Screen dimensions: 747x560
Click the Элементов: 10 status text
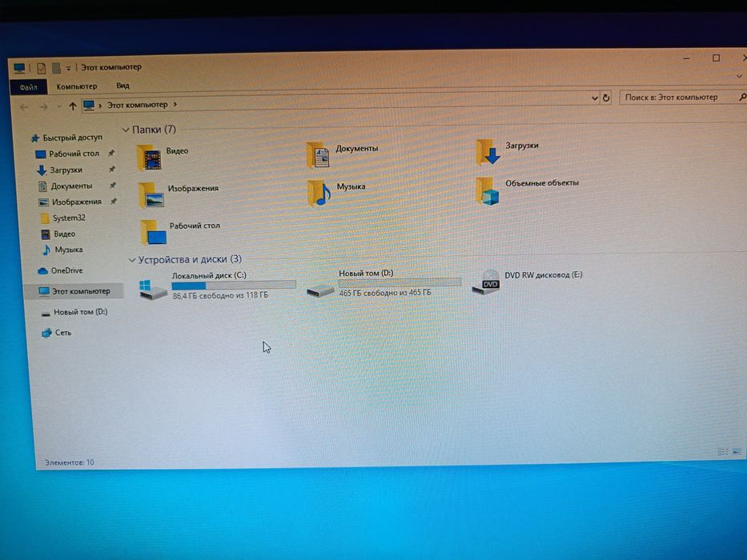(x=69, y=462)
